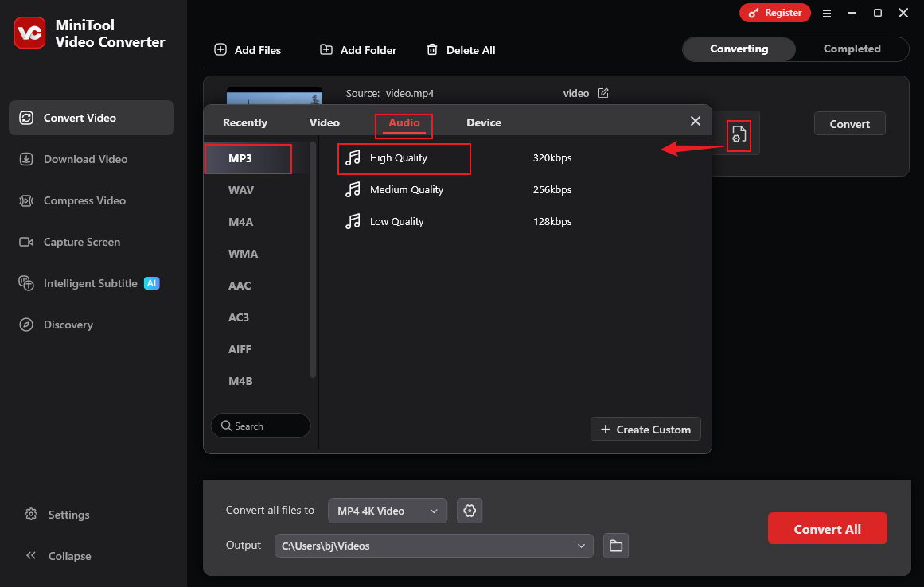Viewport: 924px width, 587px height.
Task: Click the Add Files icon
Action: pyautogui.click(x=220, y=49)
